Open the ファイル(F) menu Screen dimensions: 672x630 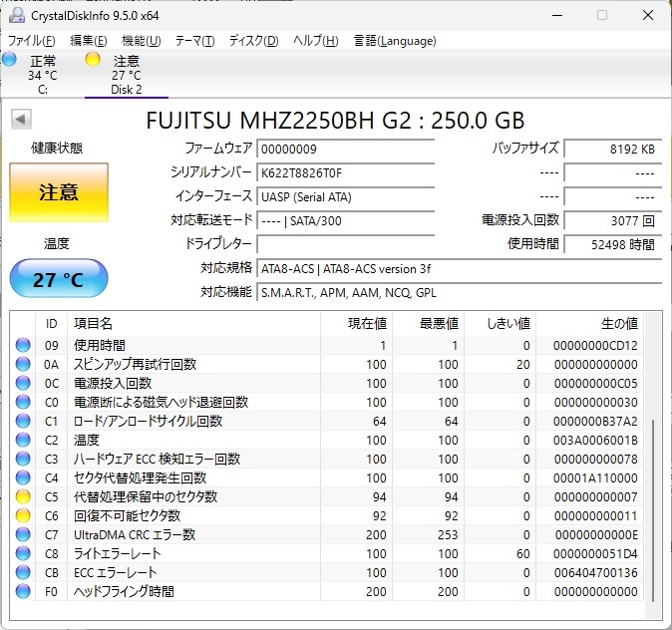tap(32, 41)
